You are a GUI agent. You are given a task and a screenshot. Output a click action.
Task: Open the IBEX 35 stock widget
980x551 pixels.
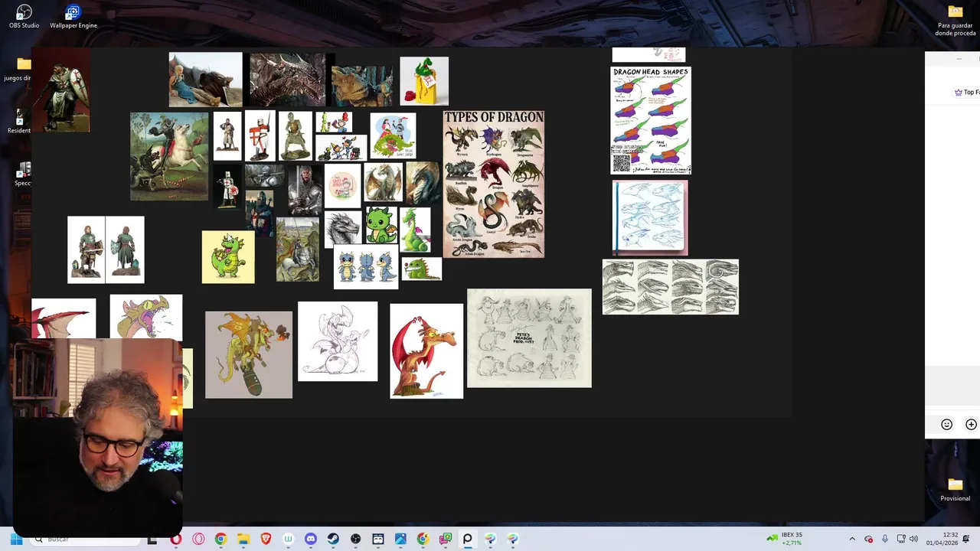(786, 539)
